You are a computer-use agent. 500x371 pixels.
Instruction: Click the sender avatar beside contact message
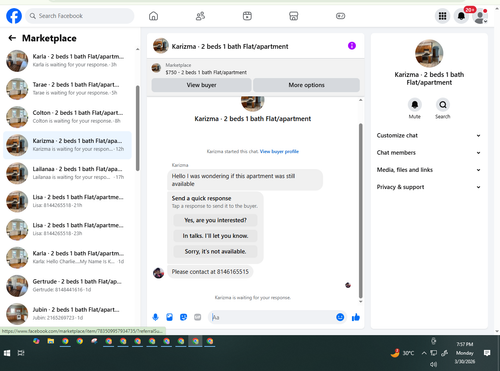coord(158,273)
